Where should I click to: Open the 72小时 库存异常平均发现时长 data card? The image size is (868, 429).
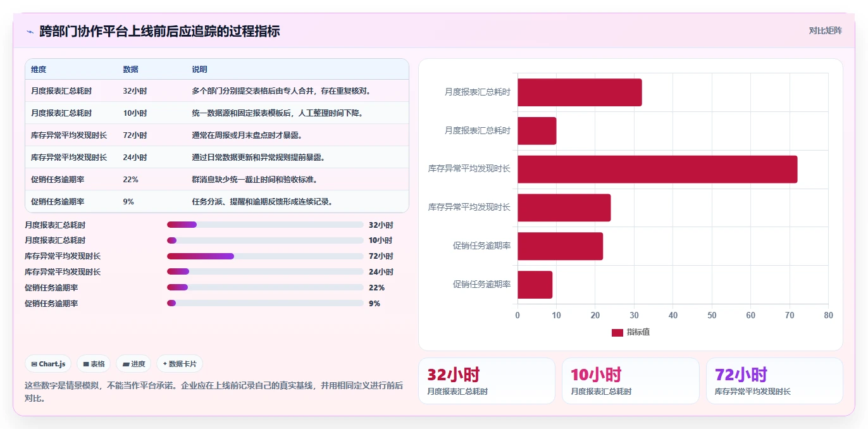(774, 381)
